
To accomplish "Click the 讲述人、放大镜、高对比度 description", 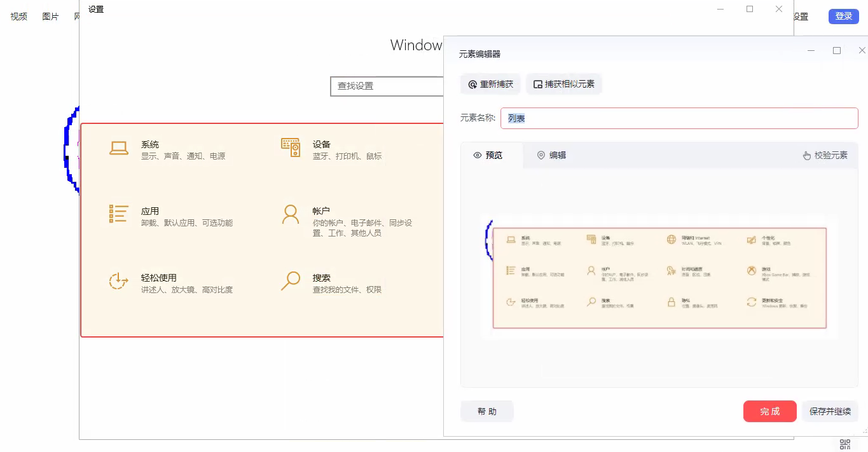I will tap(187, 290).
